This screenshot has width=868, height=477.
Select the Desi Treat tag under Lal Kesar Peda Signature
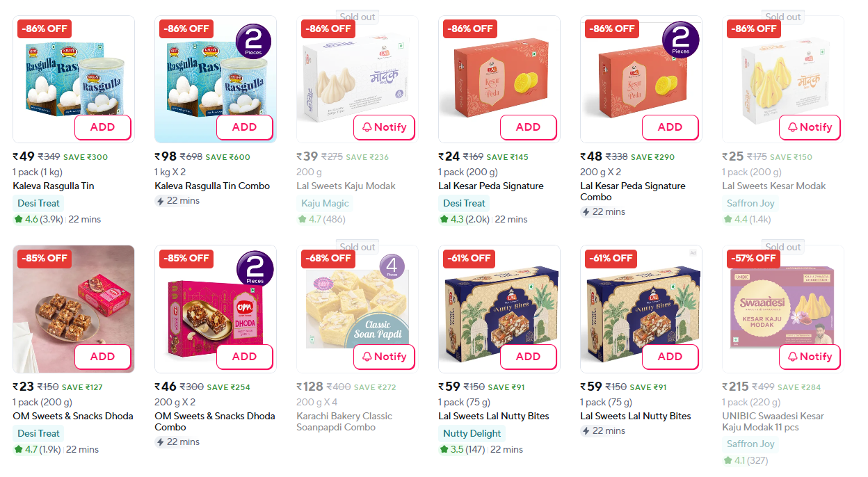click(464, 203)
